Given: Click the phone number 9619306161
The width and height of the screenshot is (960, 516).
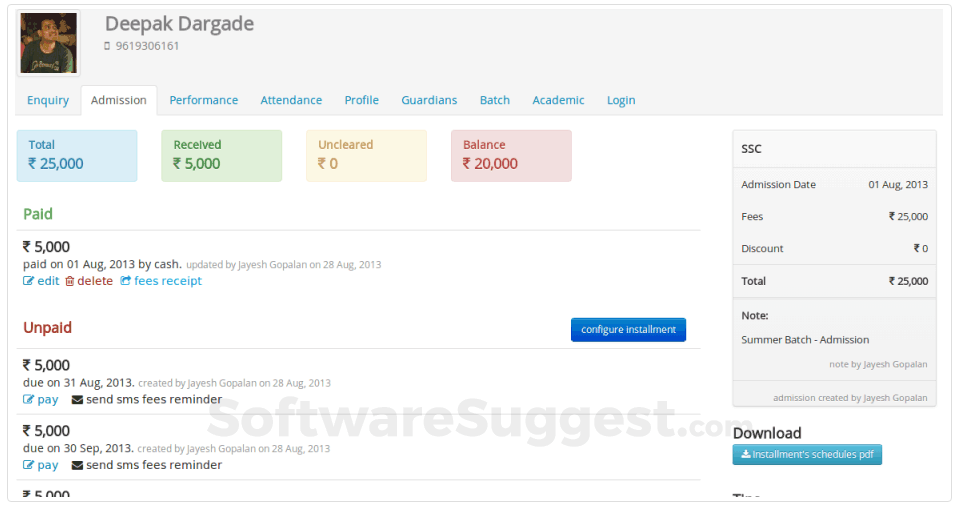Looking at the screenshot, I should [148, 46].
